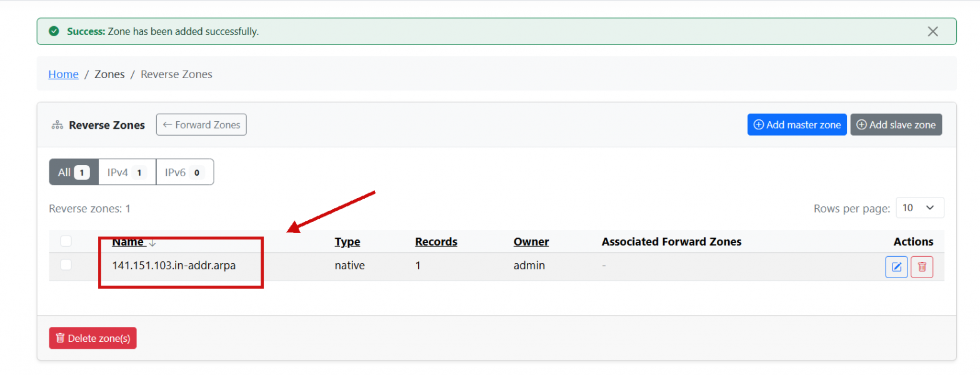Sort table by Type column

pos(347,242)
